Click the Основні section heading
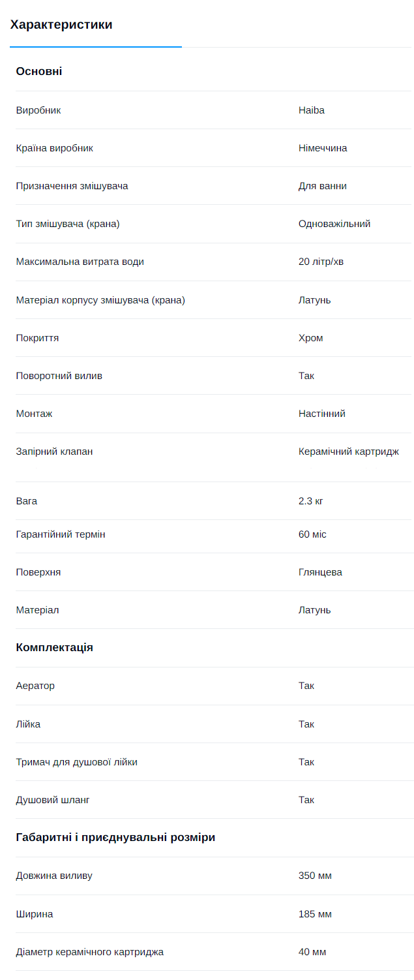This screenshot has height=980, width=414. pos(39,71)
